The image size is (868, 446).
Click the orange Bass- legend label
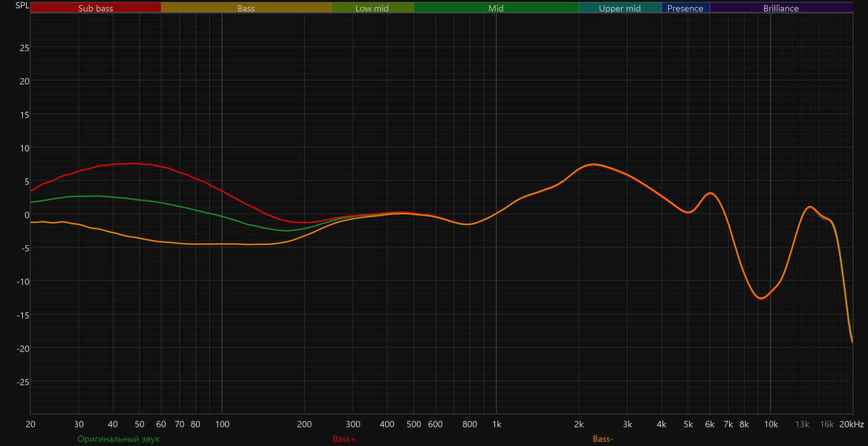click(603, 439)
